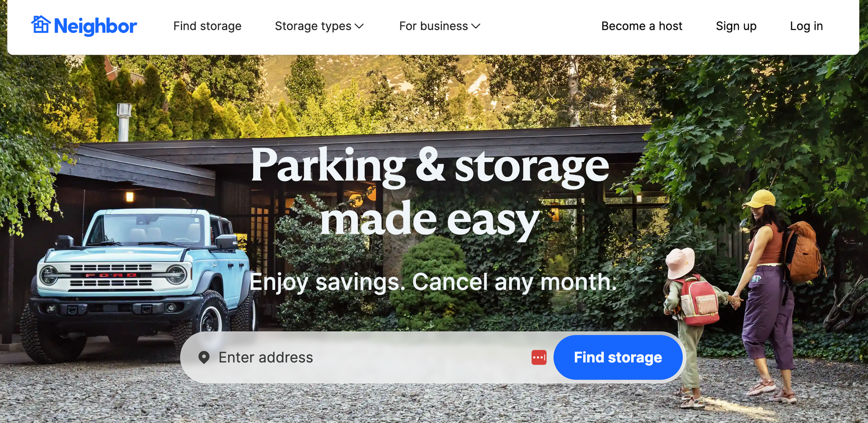Screen dimensions: 868x423
Task: Select Sign up in the header
Action: tap(736, 26)
